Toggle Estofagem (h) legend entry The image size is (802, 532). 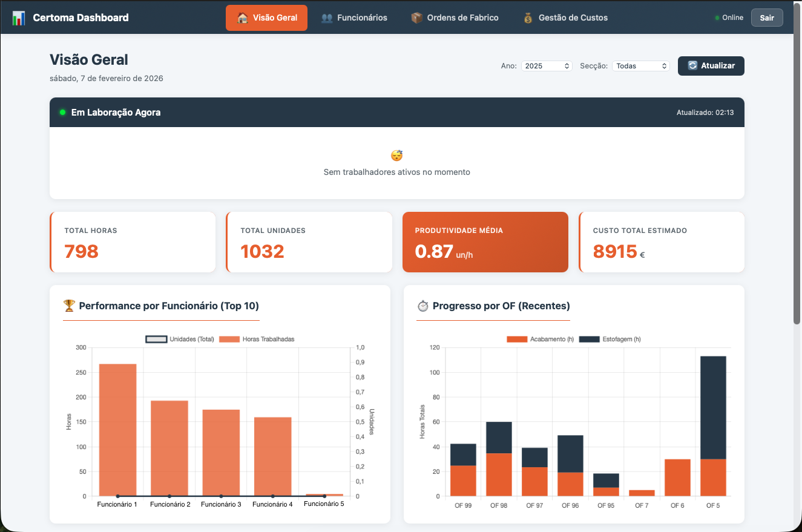(x=610, y=339)
